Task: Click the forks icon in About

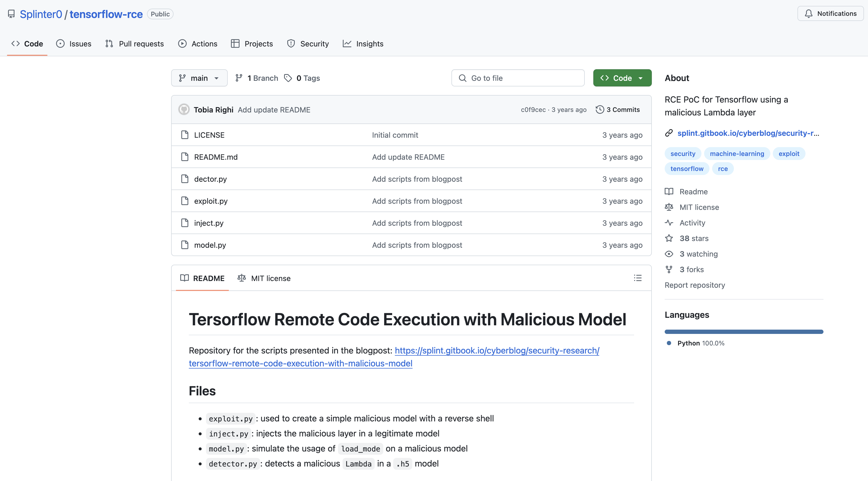Action: pos(669,269)
